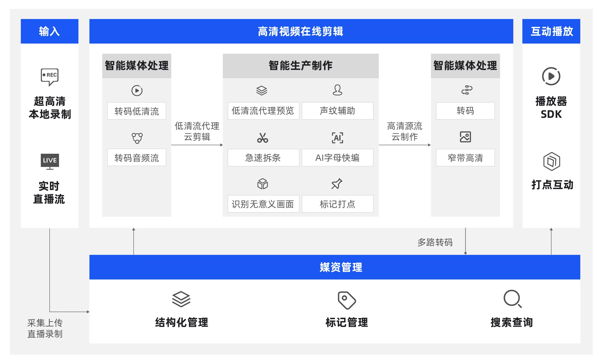Click the cube icon above 识别无意义画面
This screenshot has width=601, height=364.
pos(262,184)
